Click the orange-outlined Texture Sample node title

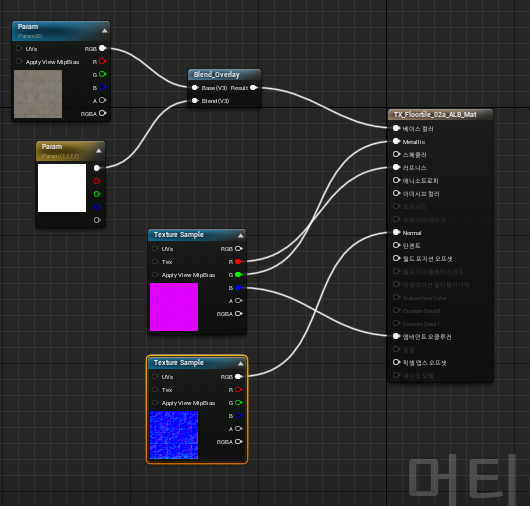(179, 363)
